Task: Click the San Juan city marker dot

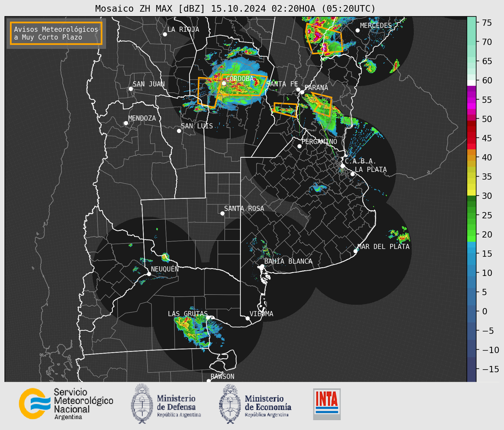Action: click(x=131, y=89)
